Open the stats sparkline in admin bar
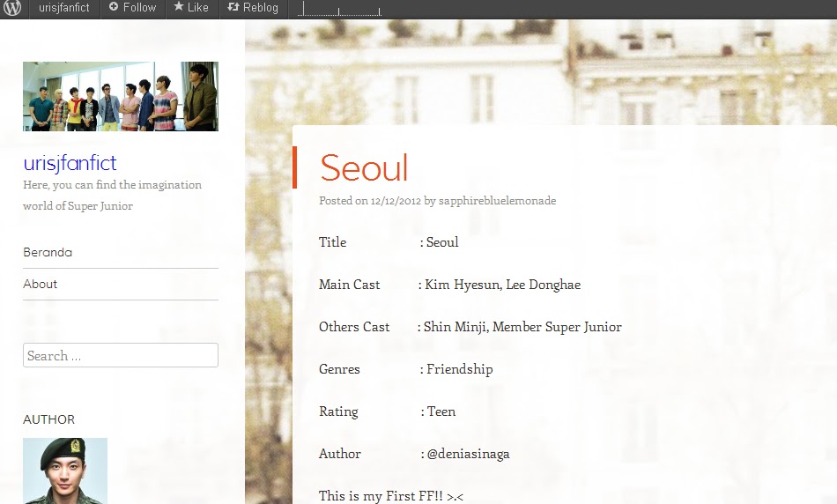The image size is (837, 504). click(339, 9)
